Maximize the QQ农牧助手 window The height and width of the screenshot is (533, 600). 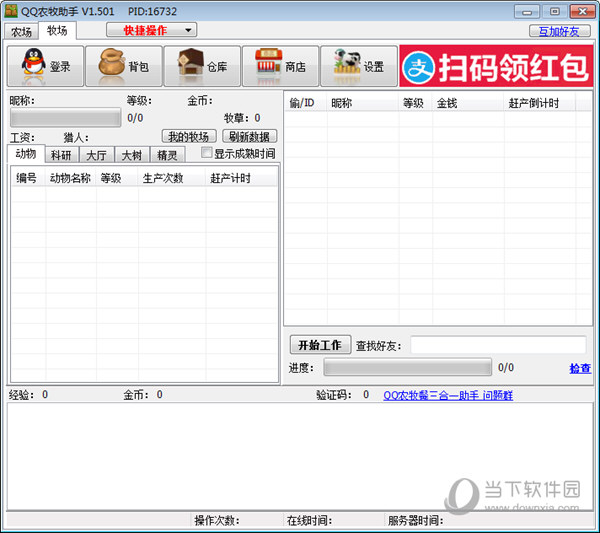tap(555, 11)
